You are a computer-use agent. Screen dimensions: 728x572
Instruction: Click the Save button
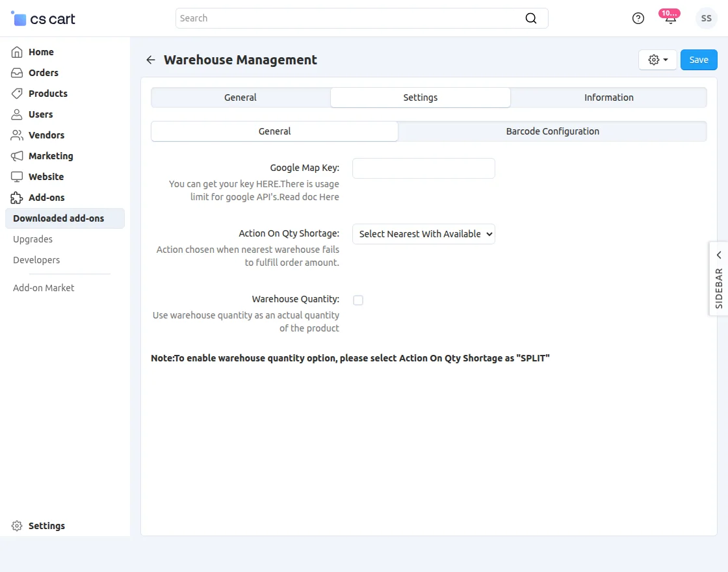pos(699,59)
